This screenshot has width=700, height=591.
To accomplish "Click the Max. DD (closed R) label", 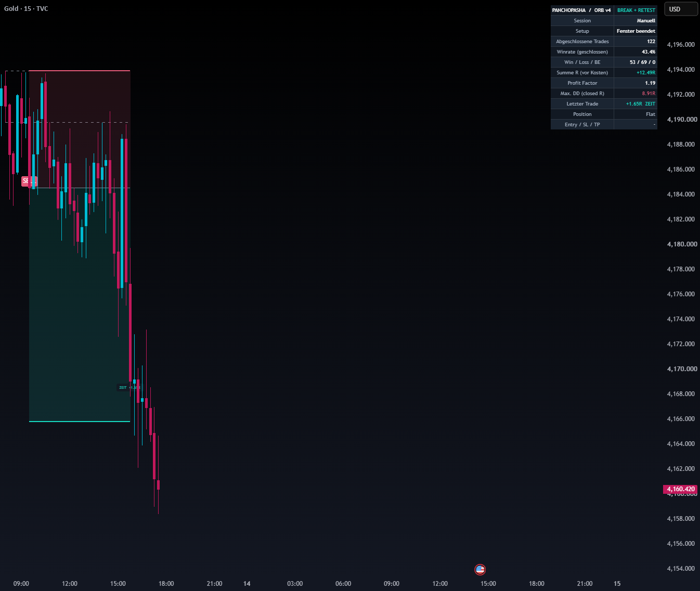I will pyautogui.click(x=582, y=94).
